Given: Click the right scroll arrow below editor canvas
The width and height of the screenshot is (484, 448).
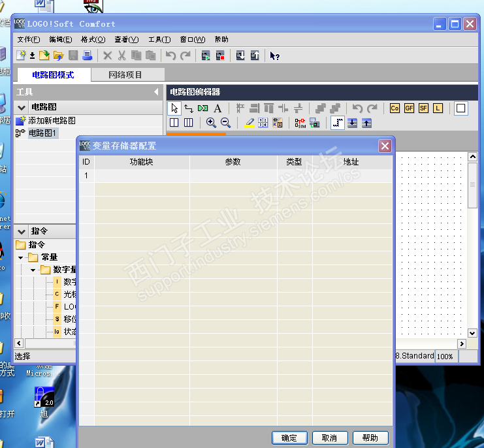Looking at the screenshot, I should (462, 344).
